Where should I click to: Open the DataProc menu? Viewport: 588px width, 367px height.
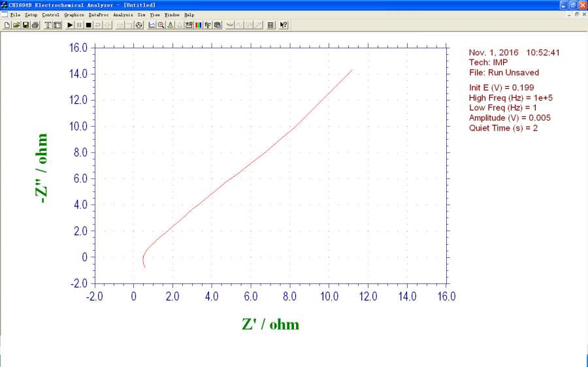tap(99, 15)
